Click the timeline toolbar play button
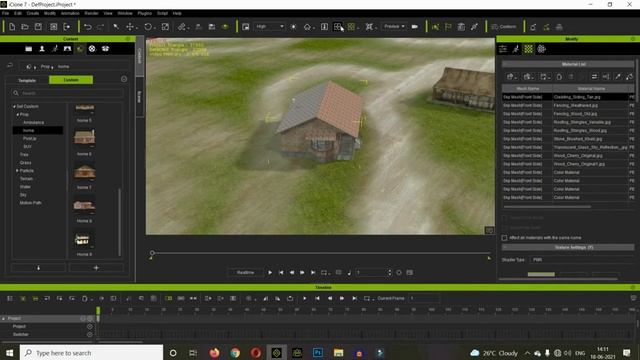The image size is (640, 360). (x=304, y=298)
